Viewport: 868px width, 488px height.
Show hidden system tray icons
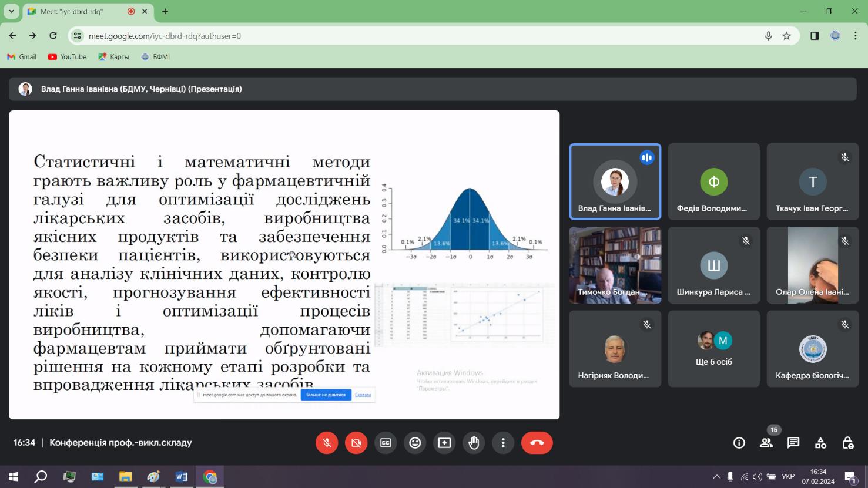(716, 477)
